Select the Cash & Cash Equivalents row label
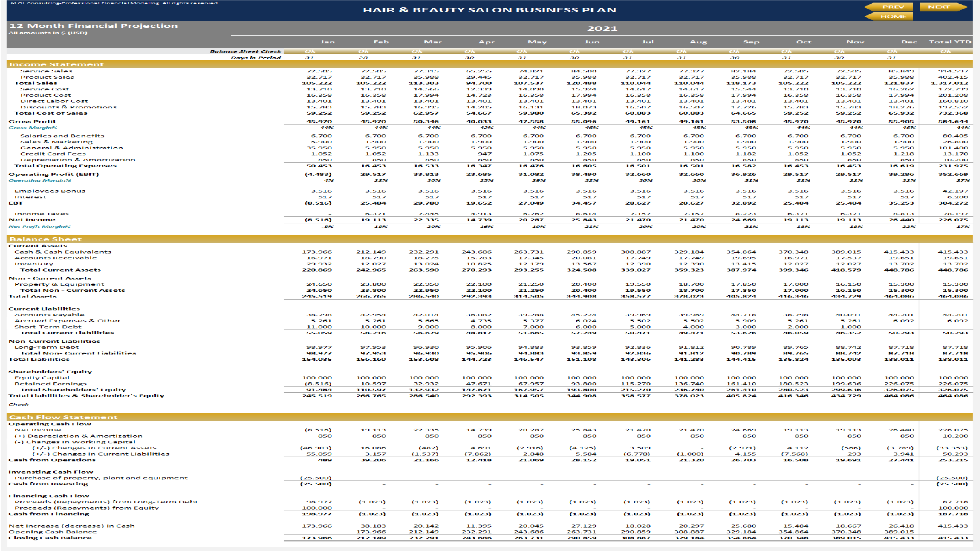The height and width of the screenshot is (551, 980). click(x=63, y=252)
